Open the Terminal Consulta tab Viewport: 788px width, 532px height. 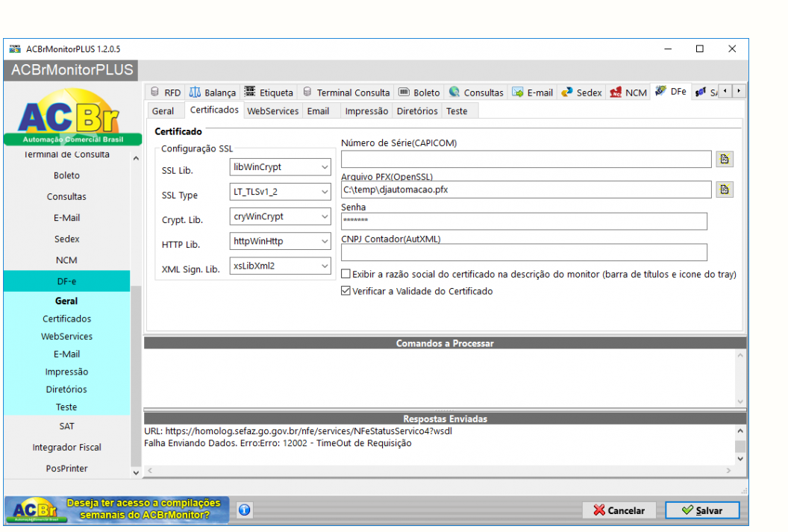click(346, 93)
